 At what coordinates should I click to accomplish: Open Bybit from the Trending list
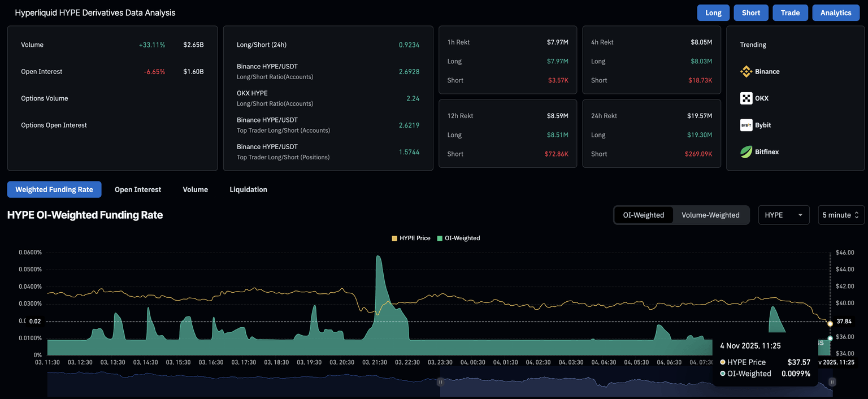[746, 125]
